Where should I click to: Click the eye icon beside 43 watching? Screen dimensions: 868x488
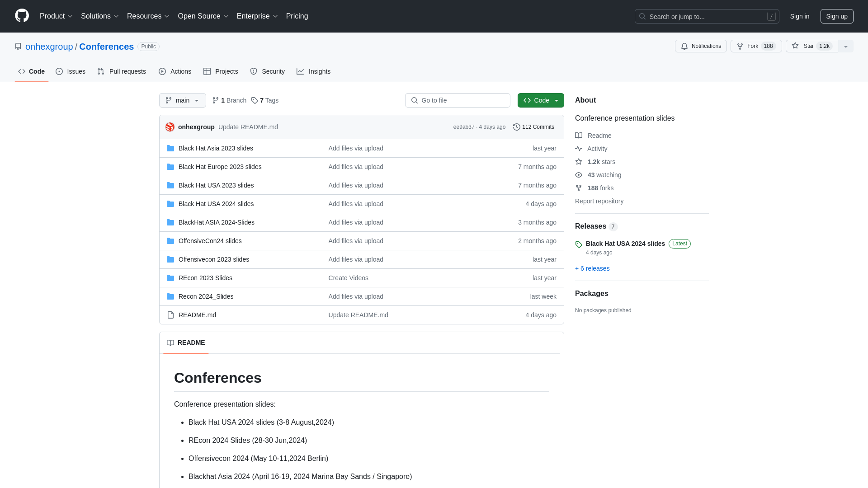coord(579,175)
